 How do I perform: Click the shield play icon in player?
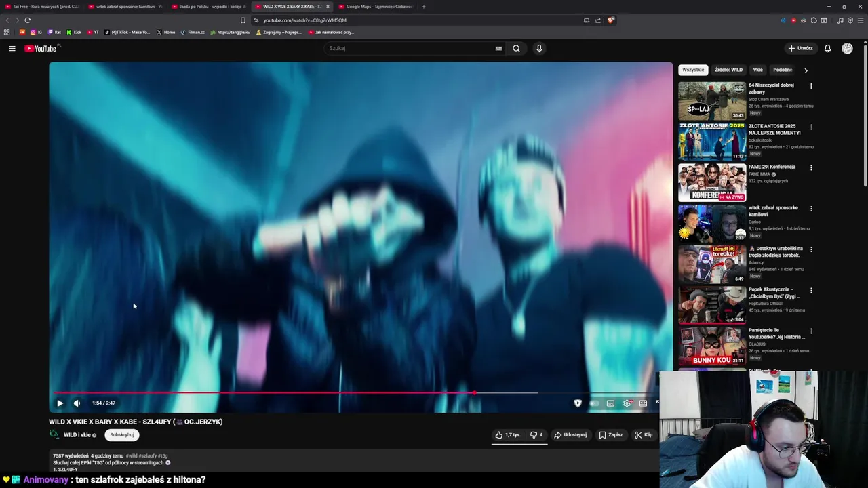[x=578, y=403]
